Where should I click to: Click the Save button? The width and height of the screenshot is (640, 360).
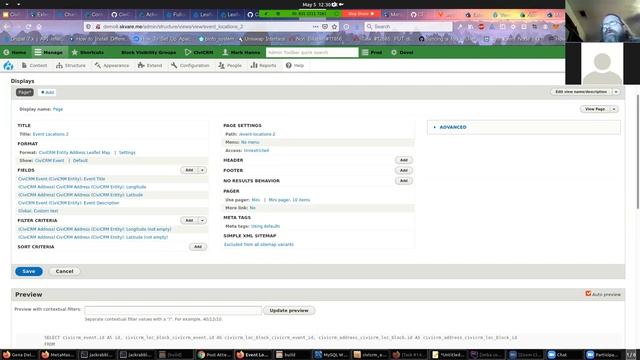pos(29,271)
